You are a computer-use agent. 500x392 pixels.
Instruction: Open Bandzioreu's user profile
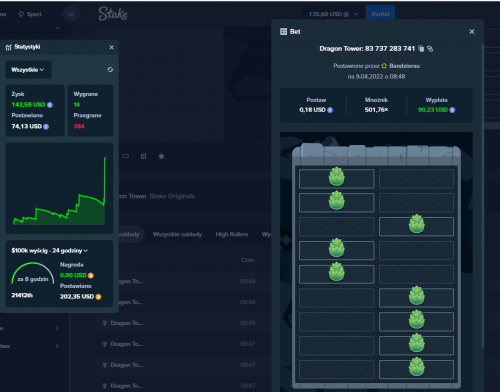(404, 66)
